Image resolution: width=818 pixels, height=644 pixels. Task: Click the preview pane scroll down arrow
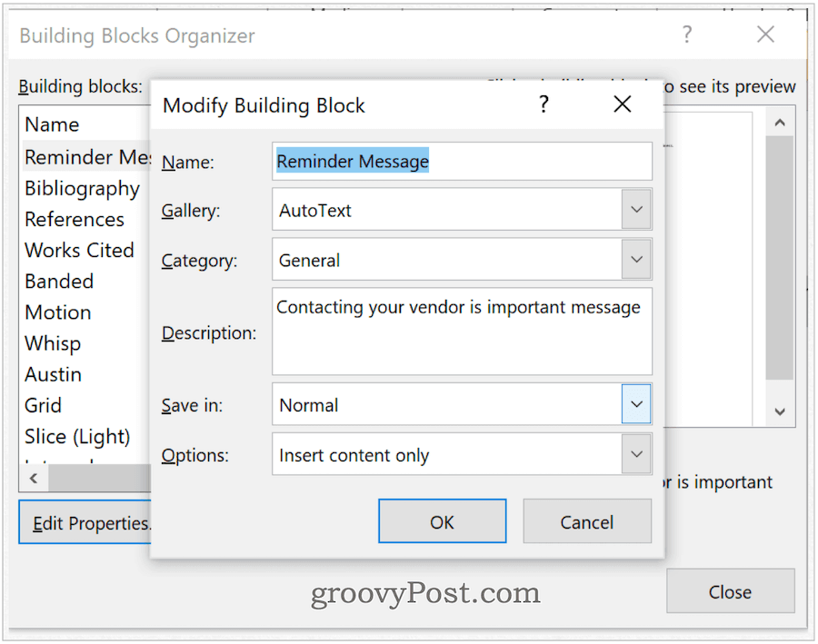click(780, 411)
